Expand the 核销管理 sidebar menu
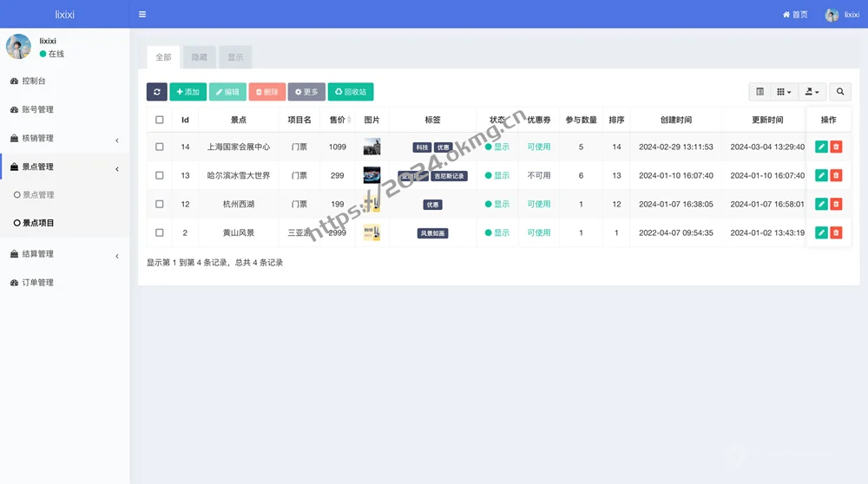The image size is (868, 484). (x=65, y=138)
